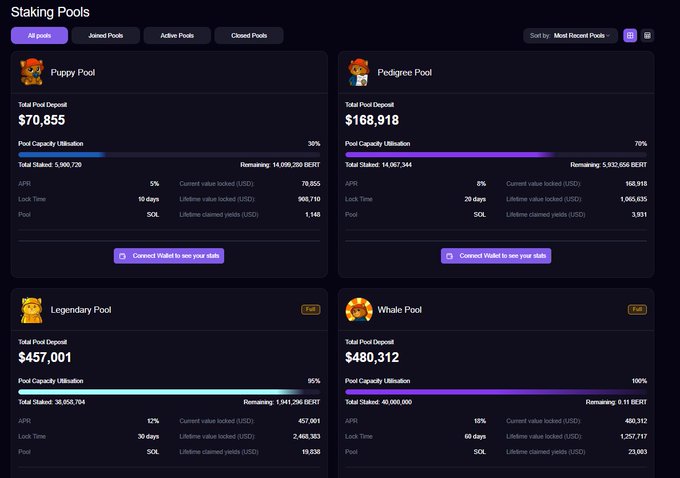
Task: Click the Full badge on Legendary Pool
Action: pyautogui.click(x=311, y=309)
